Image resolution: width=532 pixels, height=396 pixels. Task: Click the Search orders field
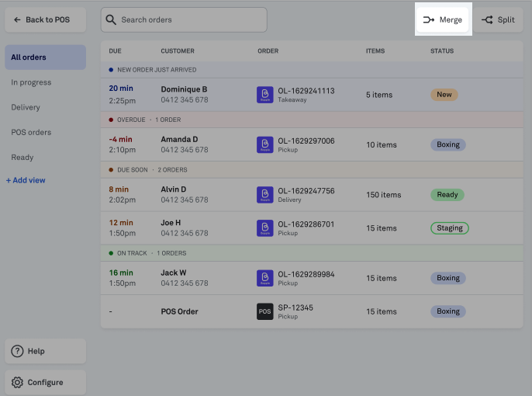click(184, 19)
